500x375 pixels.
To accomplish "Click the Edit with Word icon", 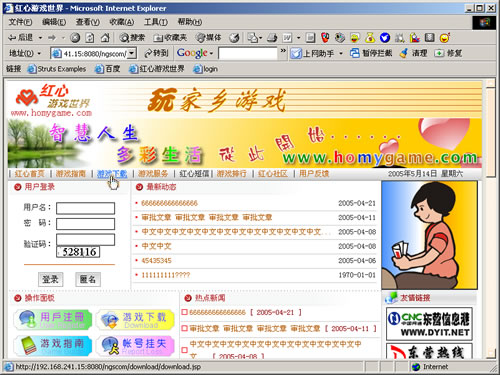I will (x=287, y=38).
